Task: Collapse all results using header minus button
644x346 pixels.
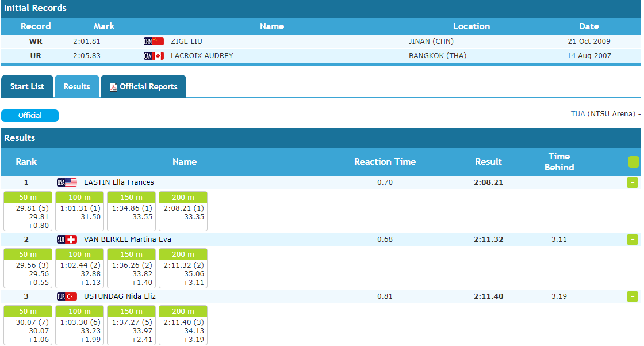Action: click(x=633, y=162)
